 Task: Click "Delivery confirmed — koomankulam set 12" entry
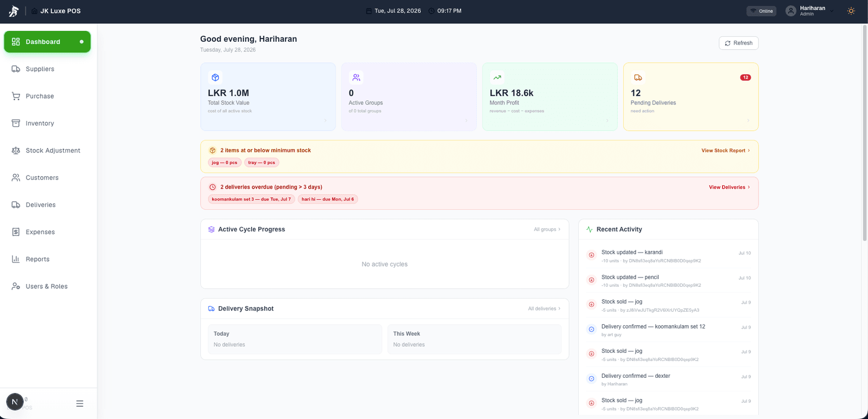click(x=668, y=330)
